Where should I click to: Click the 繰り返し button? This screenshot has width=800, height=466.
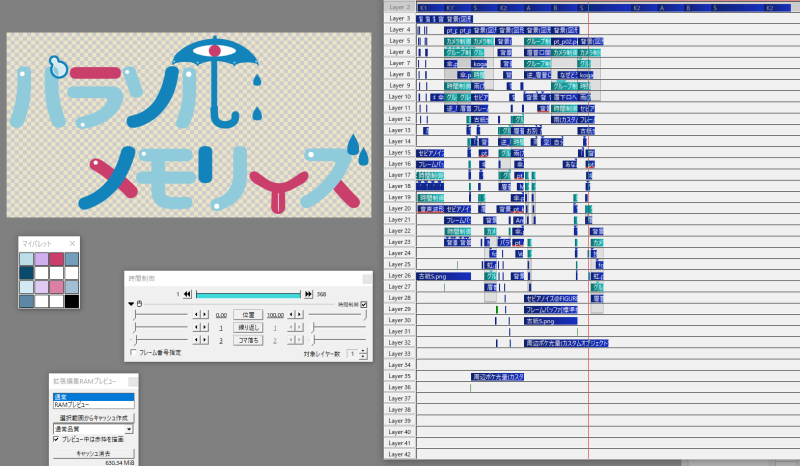click(x=248, y=327)
